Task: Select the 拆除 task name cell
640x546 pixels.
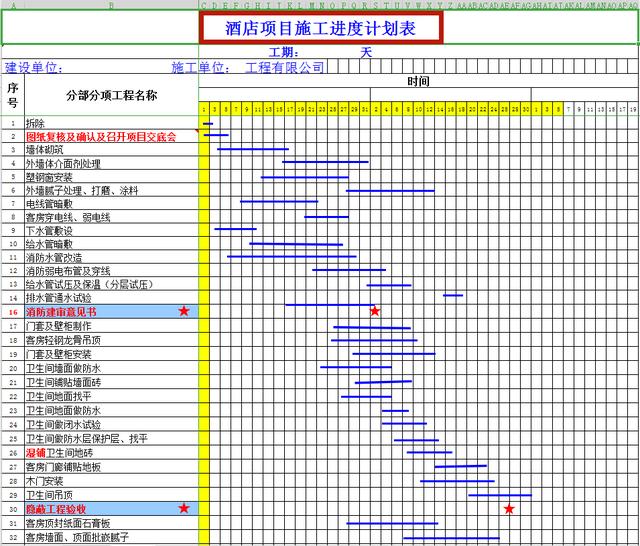Action: (111, 123)
